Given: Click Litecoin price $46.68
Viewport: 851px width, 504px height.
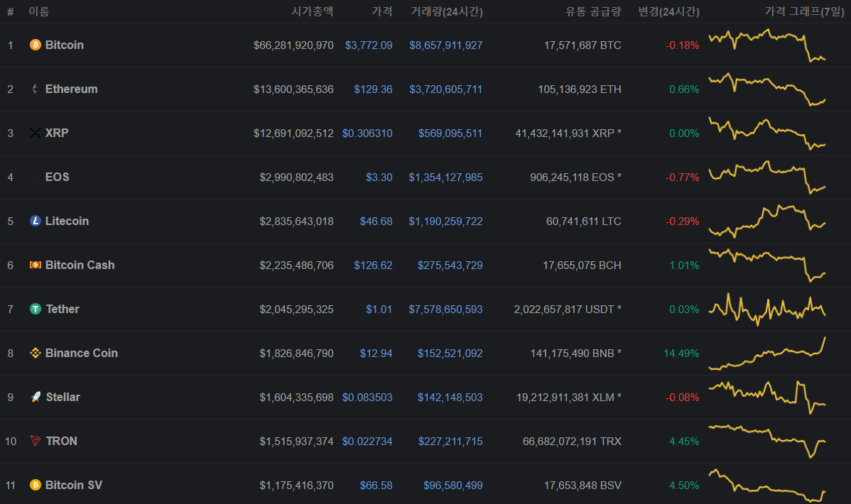Looking at the screenshot, I should click(x=376, y=221).
